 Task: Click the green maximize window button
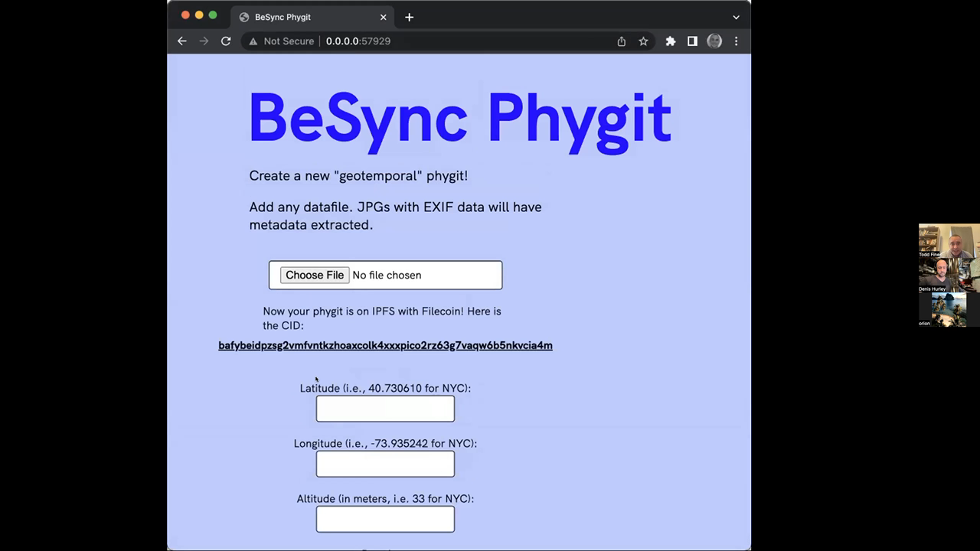pos(213,15)
